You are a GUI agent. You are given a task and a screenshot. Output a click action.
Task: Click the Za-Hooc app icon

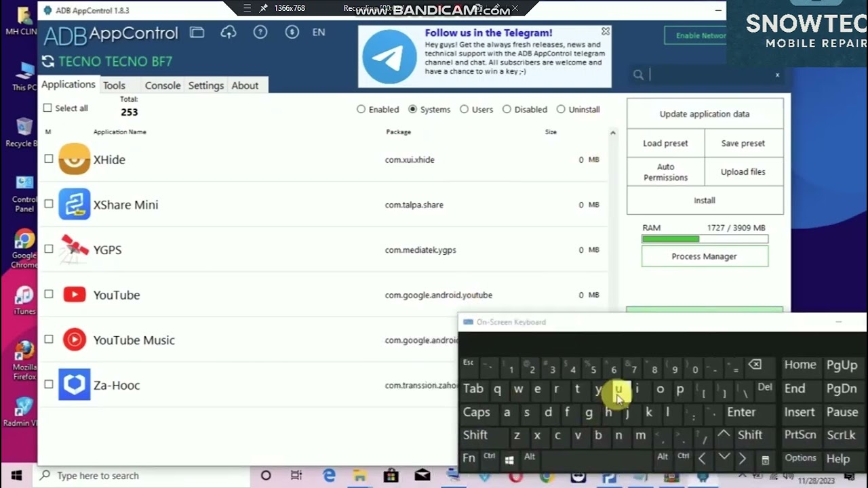[74, 384]
